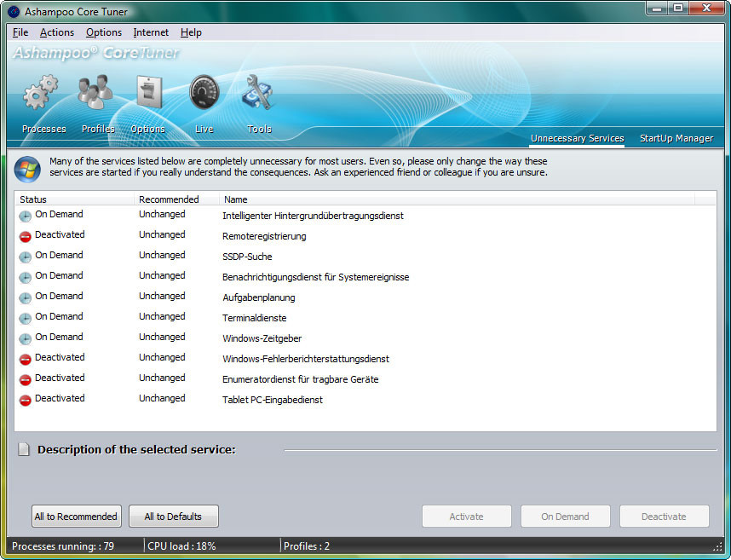Click Deactivated status text of Remoteregistrierung

[x=60, y=234]
